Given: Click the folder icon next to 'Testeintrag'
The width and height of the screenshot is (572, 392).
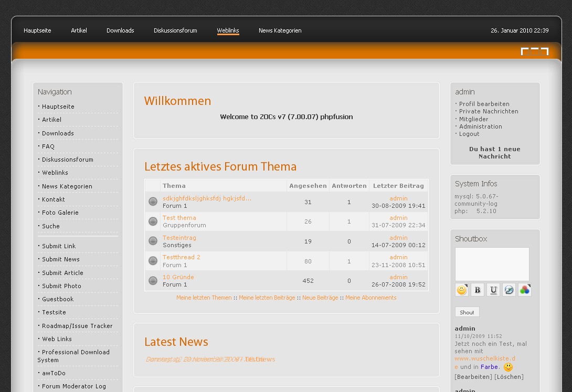Looking at the screenshot, I should pos(153,241).
